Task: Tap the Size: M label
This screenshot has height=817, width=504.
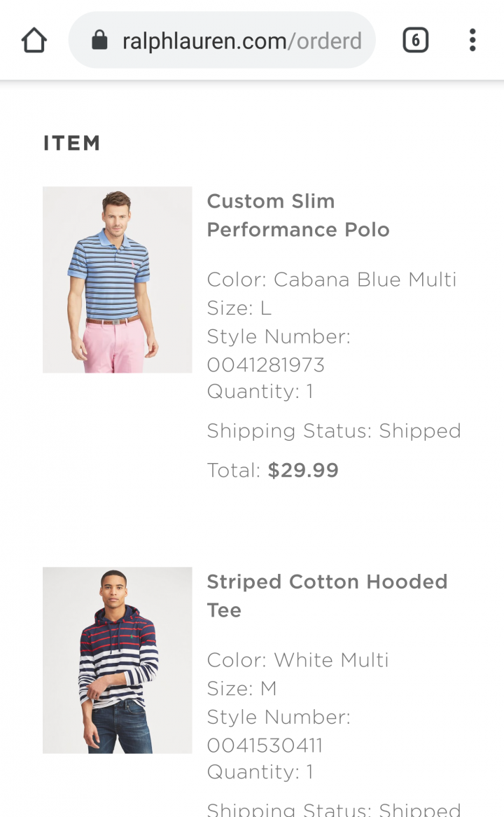Action: [241, 688]
